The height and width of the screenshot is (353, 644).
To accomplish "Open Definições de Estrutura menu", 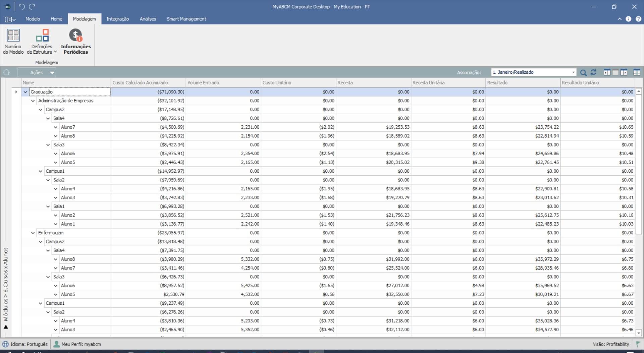I will pyautogui.click(x=42, y=42).
